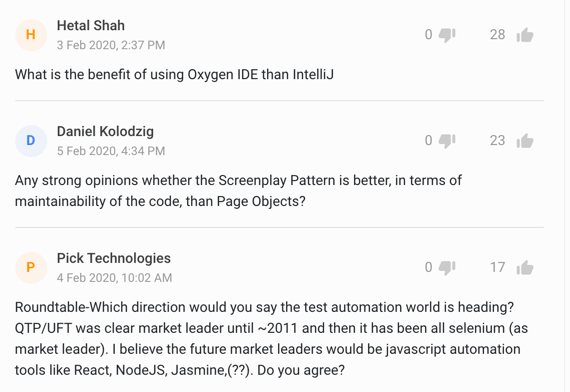
Task: Click thumbs-down on Daniel Kolodzig's question
Action: (447, 141)
